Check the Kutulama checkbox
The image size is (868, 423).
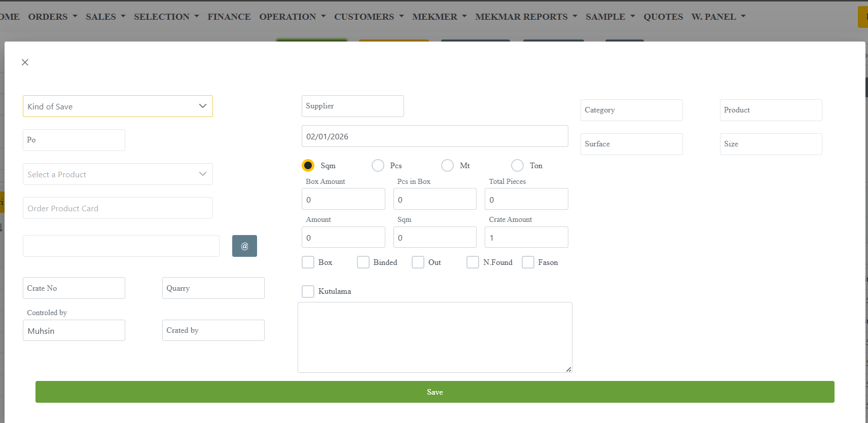308,291
